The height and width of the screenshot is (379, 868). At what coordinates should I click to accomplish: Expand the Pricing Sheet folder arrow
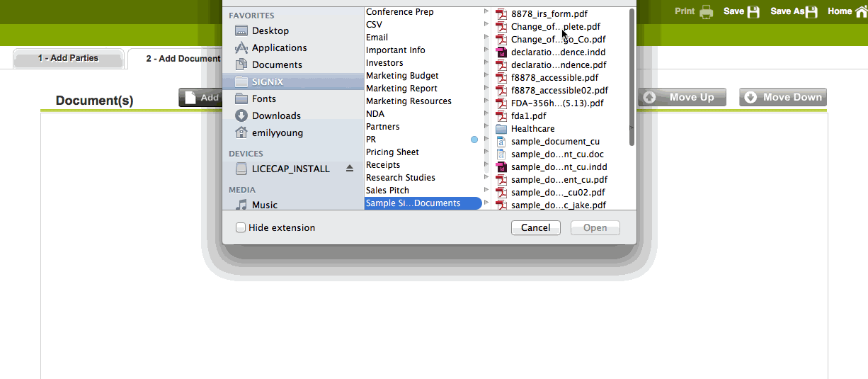tap(486, 152)
